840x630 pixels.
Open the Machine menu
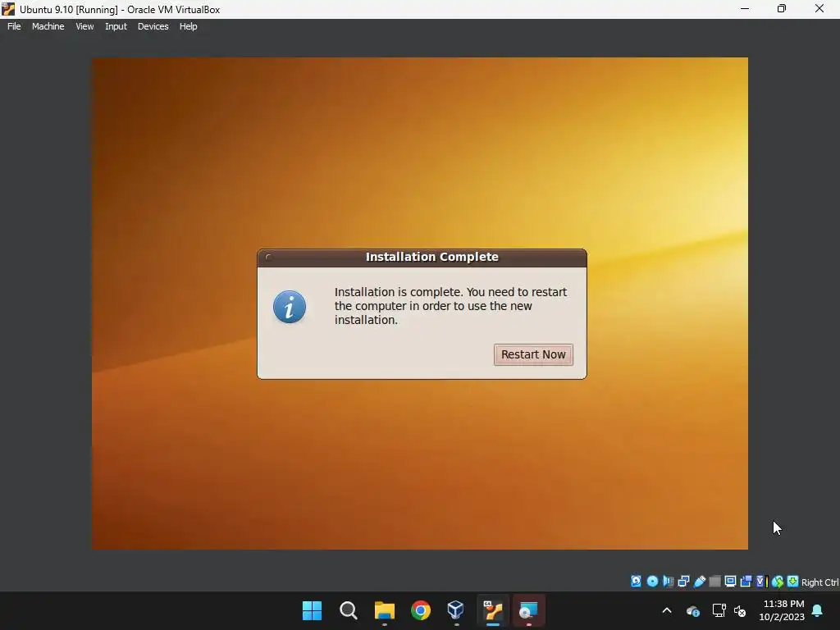(x=48, y=26)
